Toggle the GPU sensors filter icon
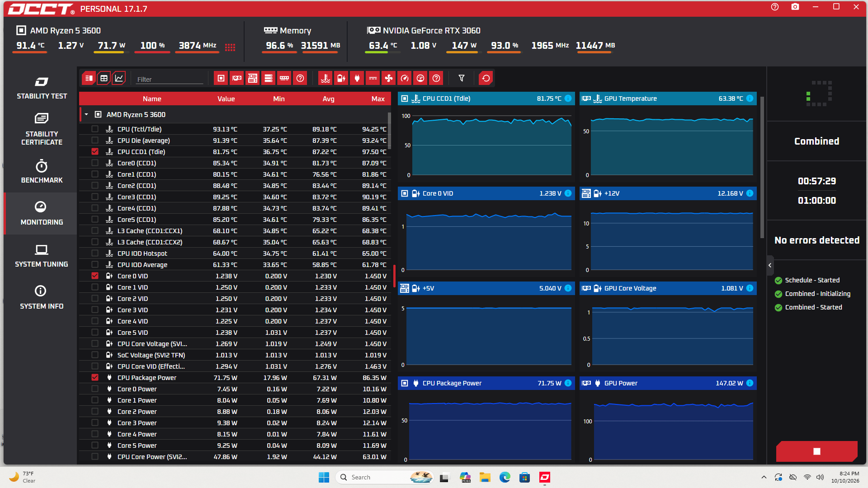This screenshot has height=488, width=868. [x=237, y=79]
